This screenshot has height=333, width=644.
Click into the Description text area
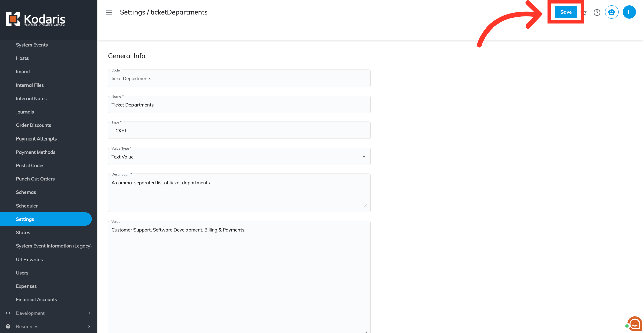pos(239,193)
